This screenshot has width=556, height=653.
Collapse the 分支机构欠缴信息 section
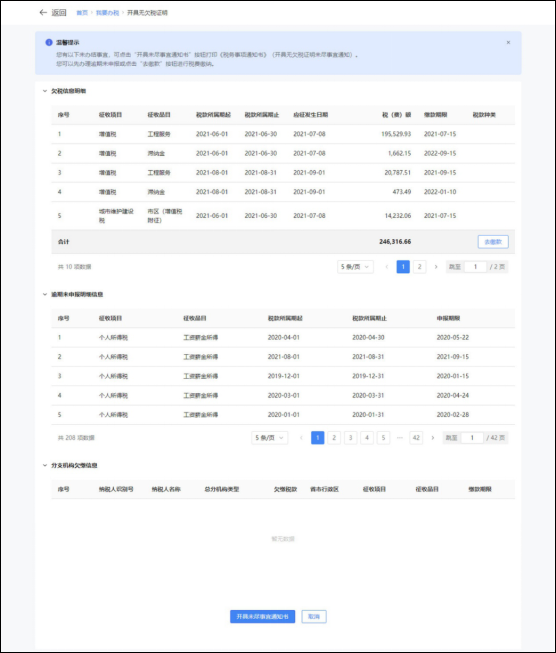pos(45,465)
